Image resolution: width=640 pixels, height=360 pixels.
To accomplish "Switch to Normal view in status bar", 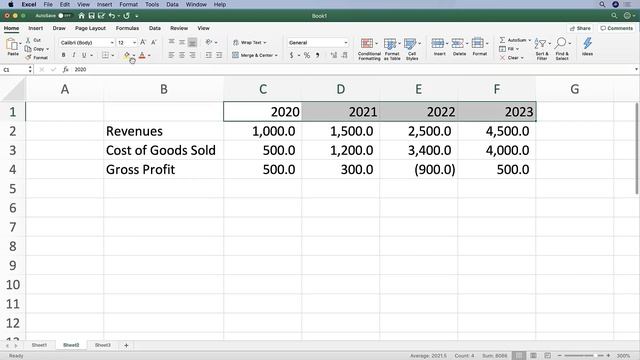I will [519, 356].
